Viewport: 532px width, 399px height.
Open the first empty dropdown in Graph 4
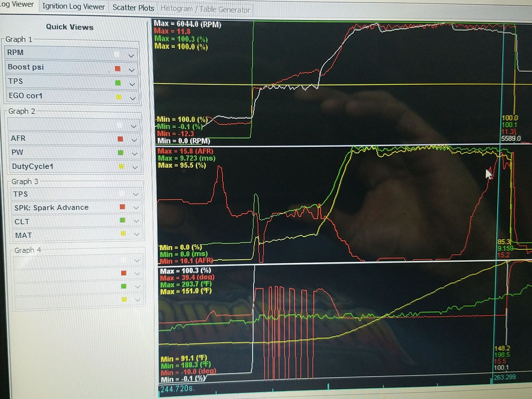(x=137, y=260)
